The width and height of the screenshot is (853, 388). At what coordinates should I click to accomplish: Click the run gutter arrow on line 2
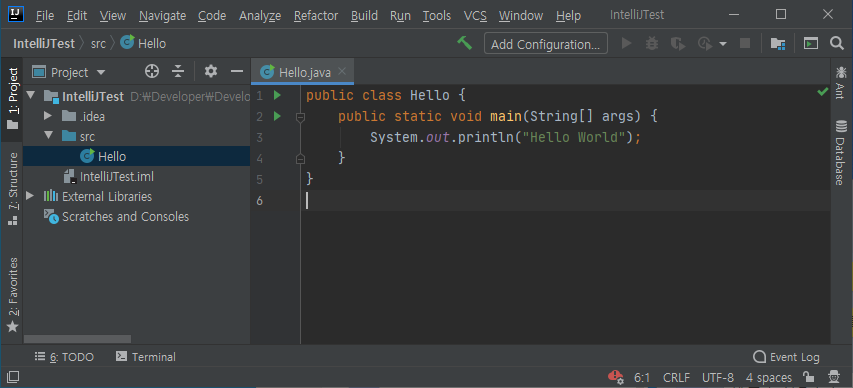[277, 116]
